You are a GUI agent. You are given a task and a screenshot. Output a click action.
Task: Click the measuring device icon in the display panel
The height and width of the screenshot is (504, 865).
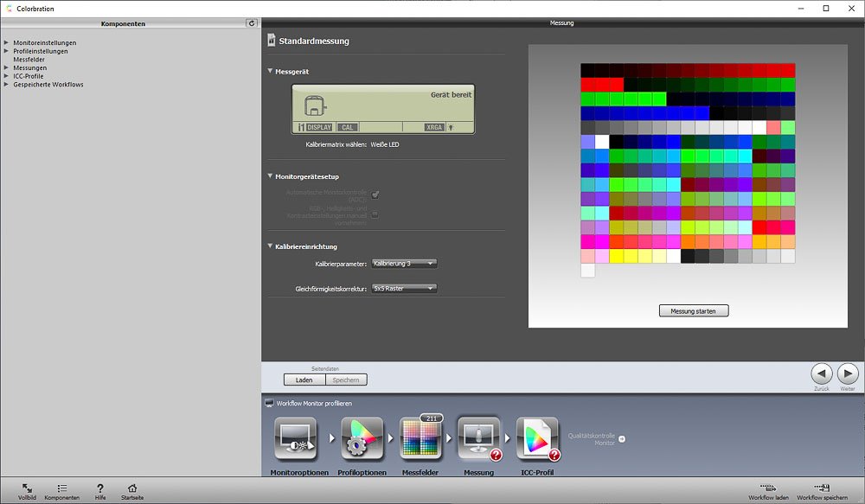(x=315, y=105)
